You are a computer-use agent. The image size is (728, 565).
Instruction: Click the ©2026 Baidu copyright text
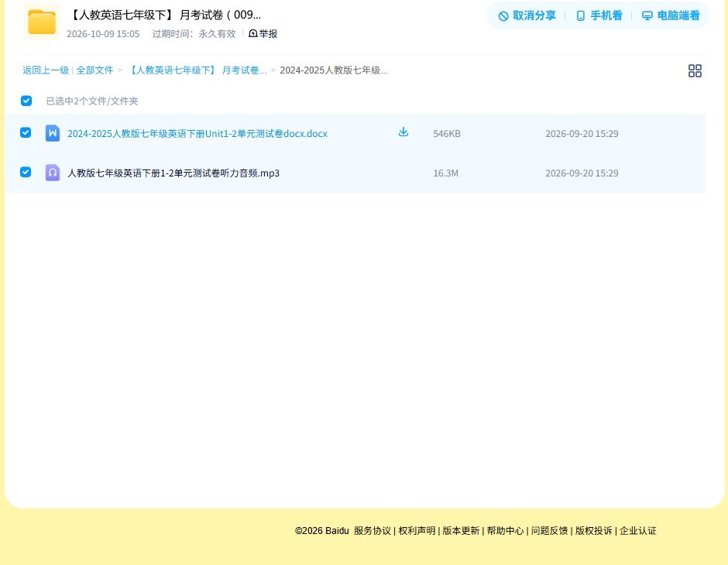pyautogui.click(x=321, y=531)
